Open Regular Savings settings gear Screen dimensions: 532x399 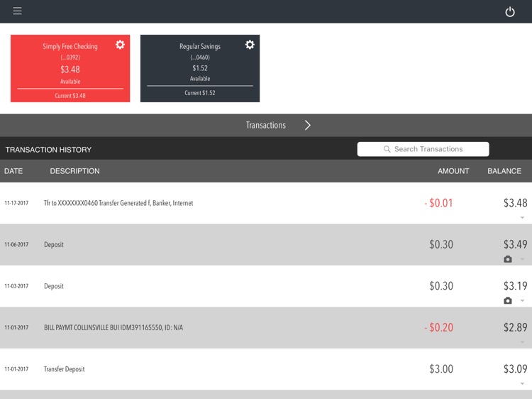click(x=250, y=45)
